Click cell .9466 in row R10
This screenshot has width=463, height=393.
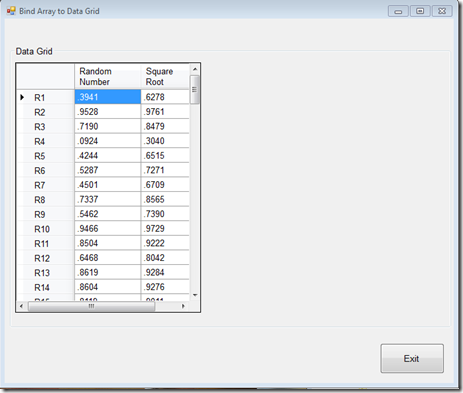pyautogui.click(x=108, y=229)
